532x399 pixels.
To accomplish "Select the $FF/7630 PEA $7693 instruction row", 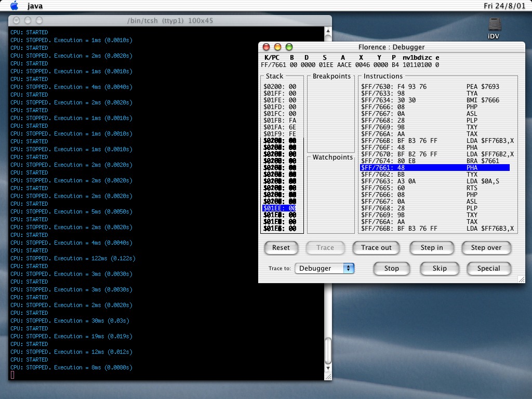I will (435, 87).
